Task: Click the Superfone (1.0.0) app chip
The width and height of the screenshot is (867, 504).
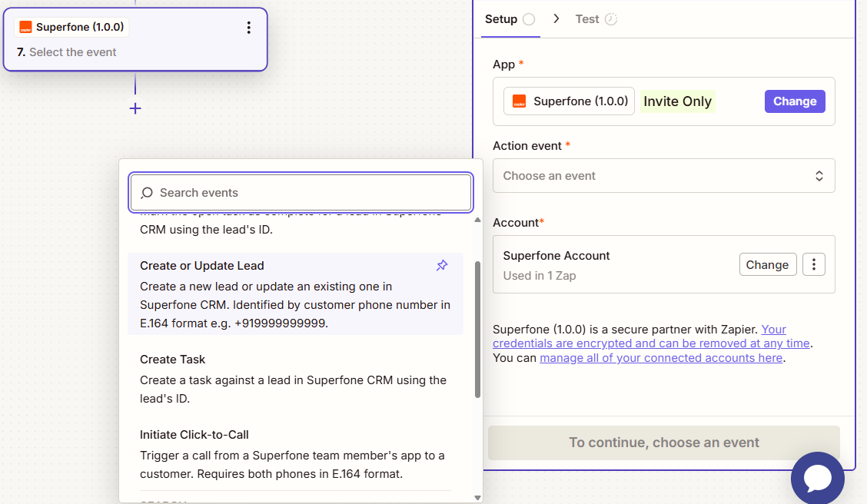Action: tap(569, 101)
